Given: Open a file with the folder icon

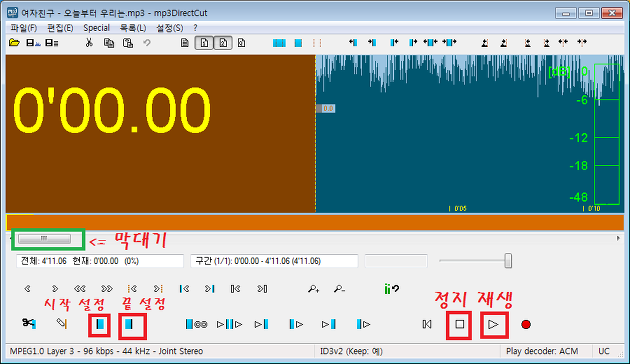Looking at the screenshot, I should coord(14,43).
